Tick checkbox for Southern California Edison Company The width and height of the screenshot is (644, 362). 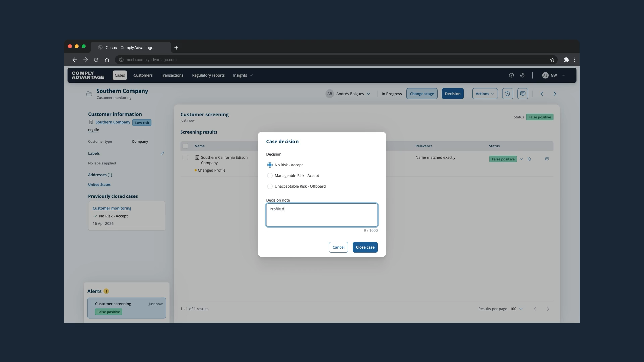click(x=185, y=157)
